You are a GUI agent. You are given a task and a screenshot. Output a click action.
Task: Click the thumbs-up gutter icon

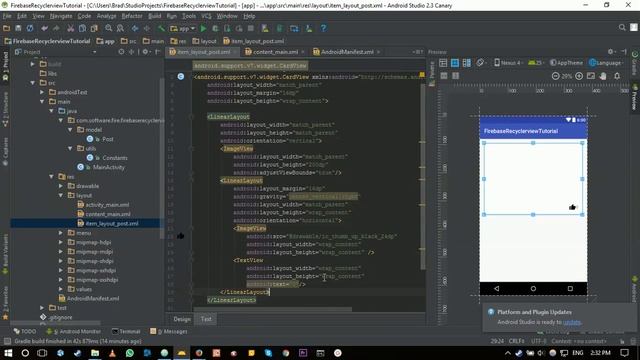(x=180, y=236)
